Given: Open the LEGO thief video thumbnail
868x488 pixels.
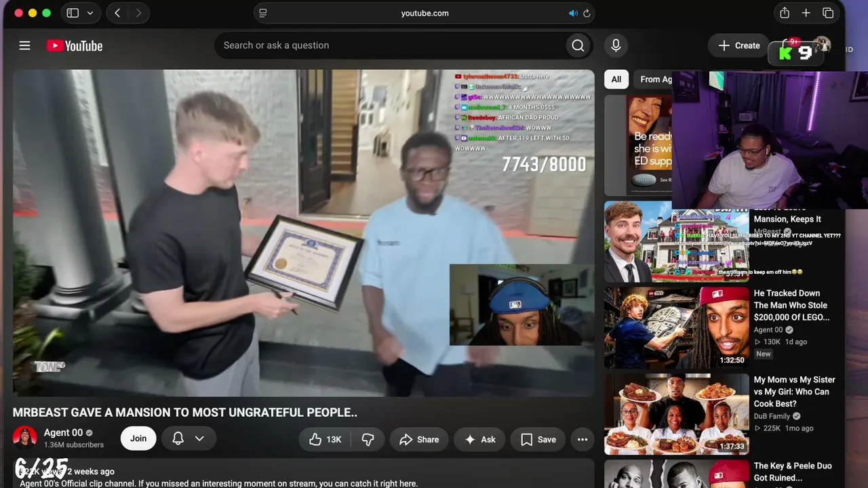Looking at the screenshot, I should pos(677,328).
